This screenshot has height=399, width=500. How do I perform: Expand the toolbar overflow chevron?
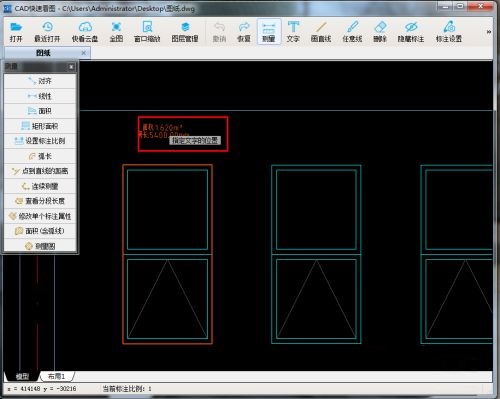pyautogui.click(x=488, y=32)
